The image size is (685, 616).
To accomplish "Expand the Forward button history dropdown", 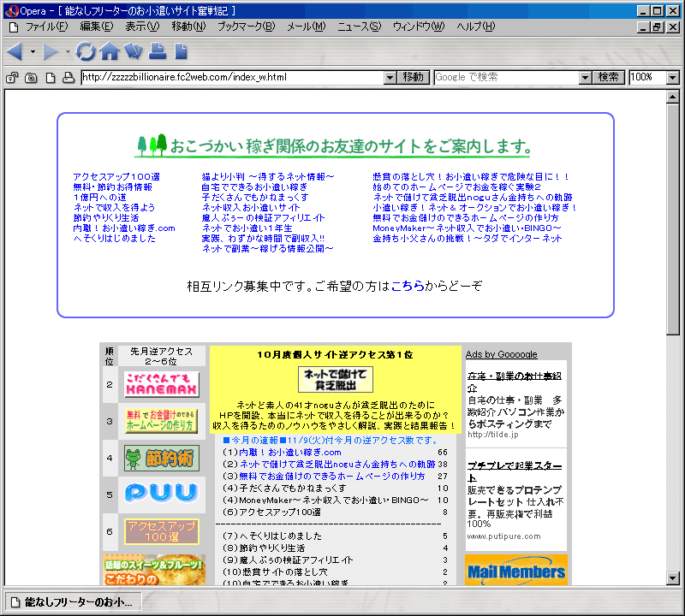I will tap(68, 51).
